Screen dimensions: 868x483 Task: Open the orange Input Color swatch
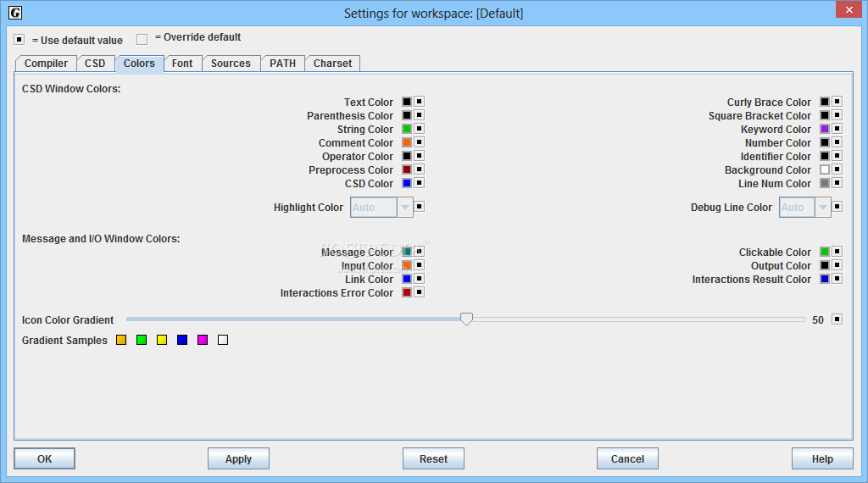[407, 265]
